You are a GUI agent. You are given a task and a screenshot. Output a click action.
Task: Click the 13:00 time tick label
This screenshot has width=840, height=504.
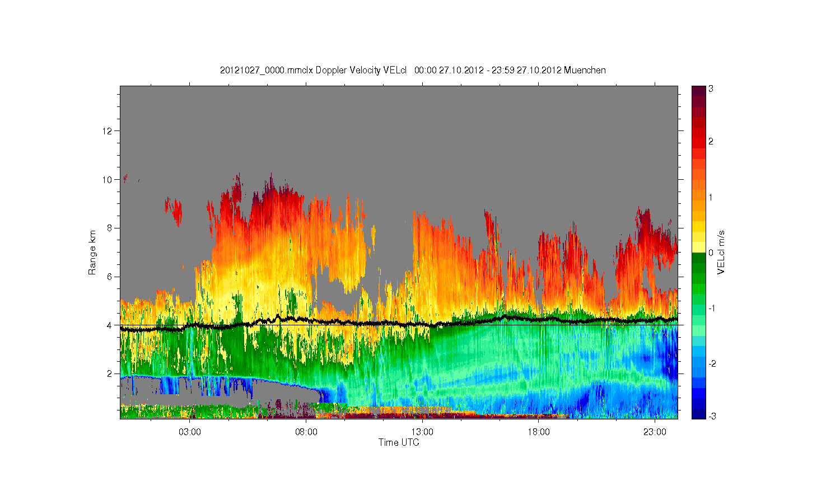(422, 432)
